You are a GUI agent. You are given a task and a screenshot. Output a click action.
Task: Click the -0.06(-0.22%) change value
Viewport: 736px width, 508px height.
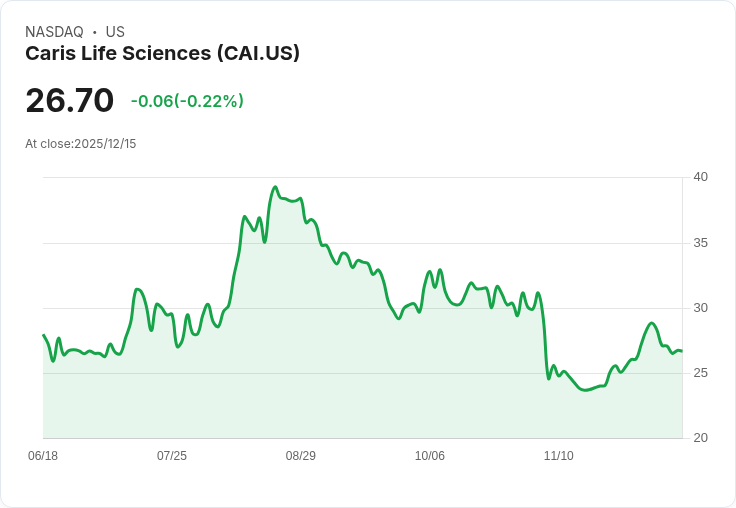(x=187, y=101)
